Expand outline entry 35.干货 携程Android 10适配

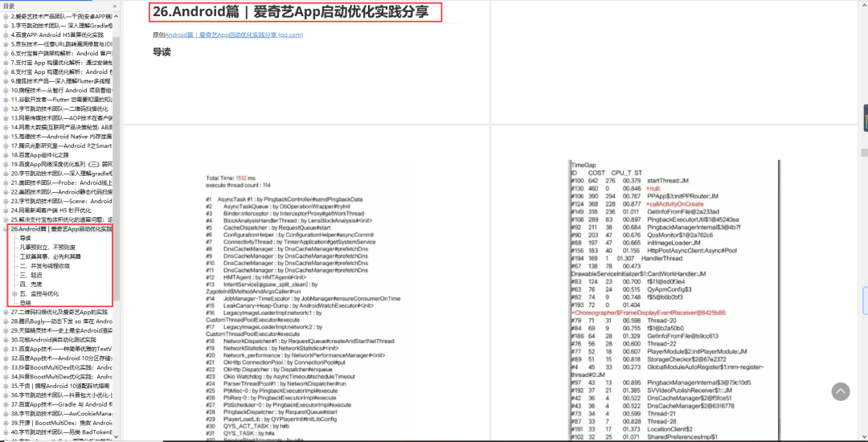[x=6, y=386]
